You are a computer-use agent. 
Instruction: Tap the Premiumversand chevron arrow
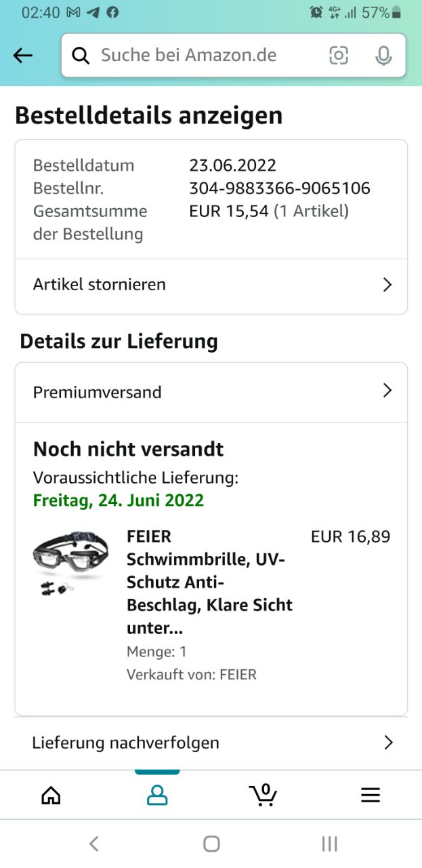(x=387, y=391)
